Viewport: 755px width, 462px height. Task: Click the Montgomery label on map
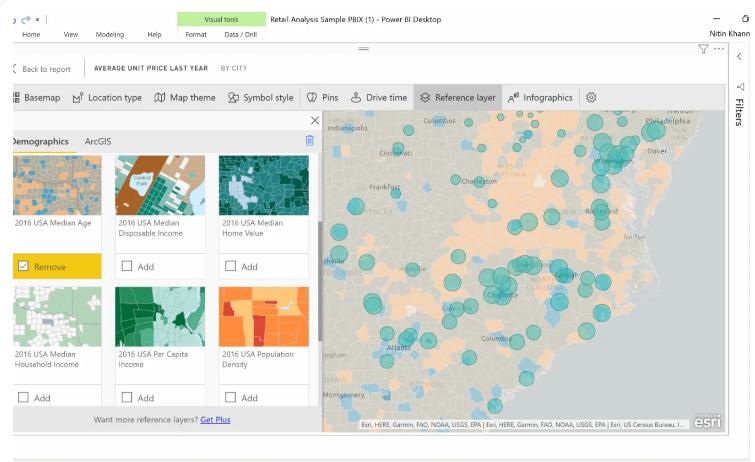[x=343, y=395]
